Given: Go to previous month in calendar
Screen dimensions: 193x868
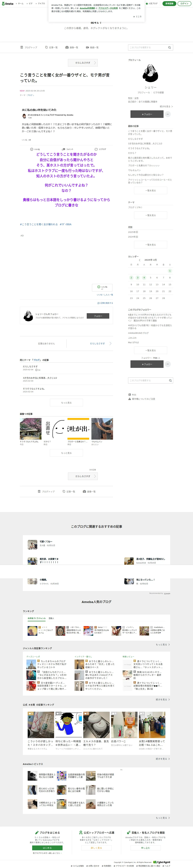Looking at the screenshot, I should [140, 260].
